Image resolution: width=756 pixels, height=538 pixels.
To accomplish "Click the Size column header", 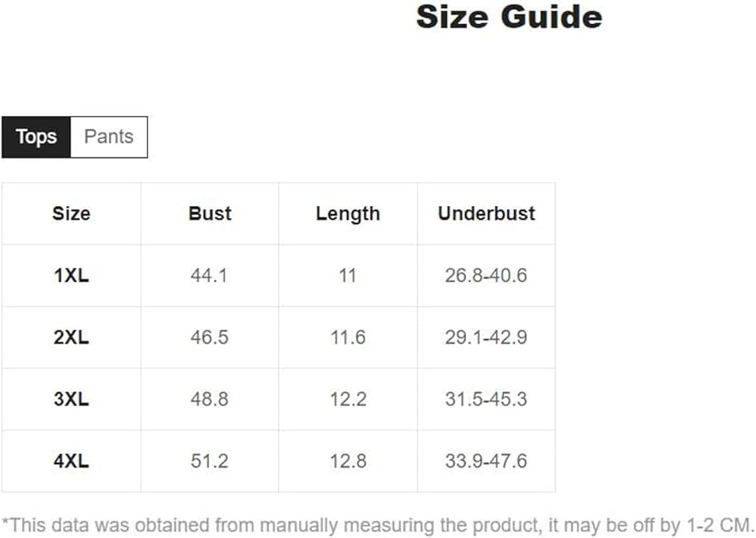I will click(x=71, y=213).
